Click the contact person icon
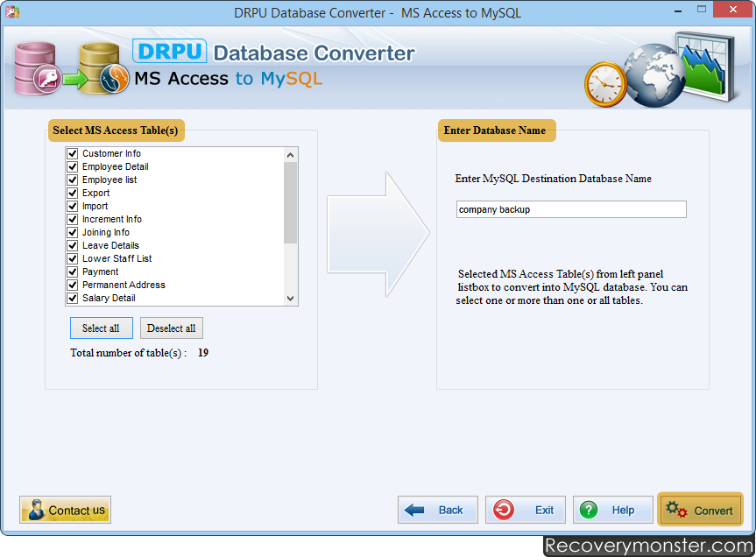756x557 pixels. pyautogui.click(x=36, y=510)
